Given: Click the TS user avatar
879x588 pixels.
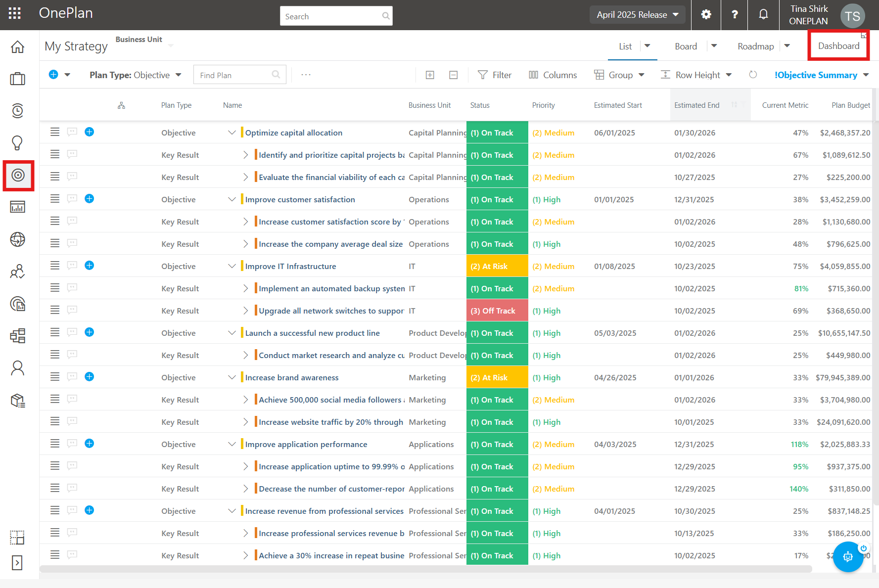Looking at the screenshot, I should click(852, 16).
